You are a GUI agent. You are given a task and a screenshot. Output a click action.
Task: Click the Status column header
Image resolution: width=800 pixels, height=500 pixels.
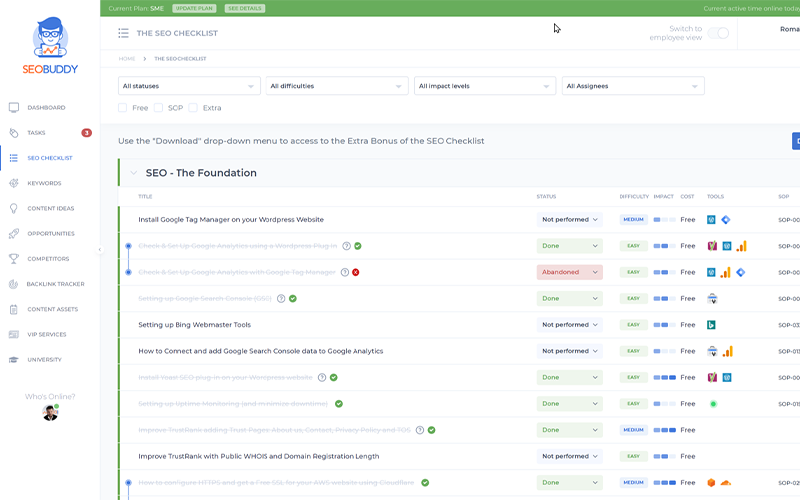(x=546, y=196)
